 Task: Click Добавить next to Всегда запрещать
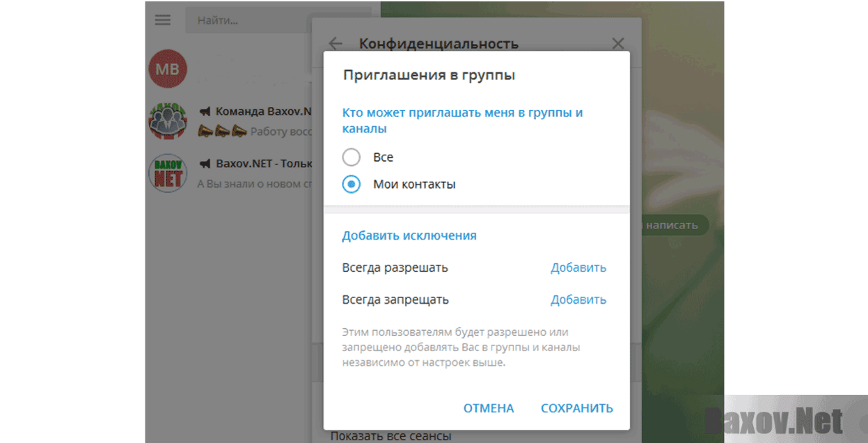pyautogui.click(x=578, y=299)
